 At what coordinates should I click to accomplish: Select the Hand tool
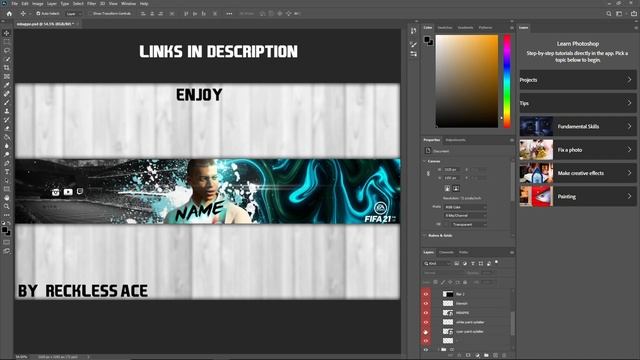pos(7,198)
